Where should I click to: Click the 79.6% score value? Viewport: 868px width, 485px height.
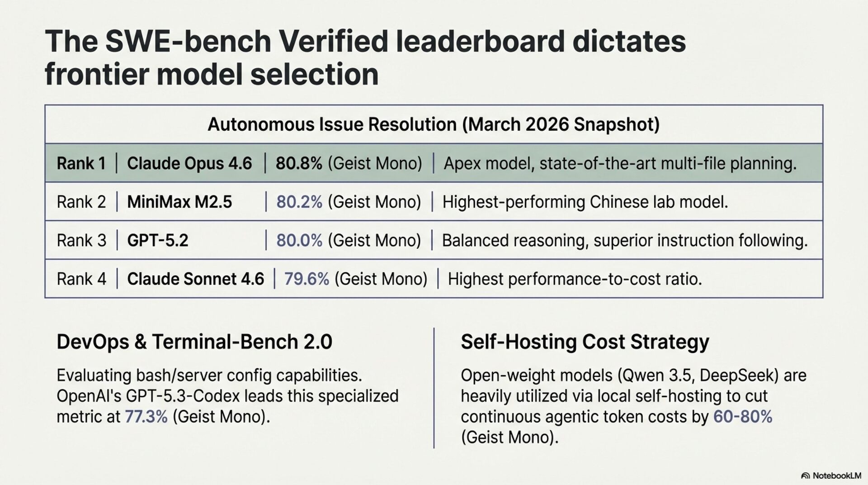click(x=307, y=279)
